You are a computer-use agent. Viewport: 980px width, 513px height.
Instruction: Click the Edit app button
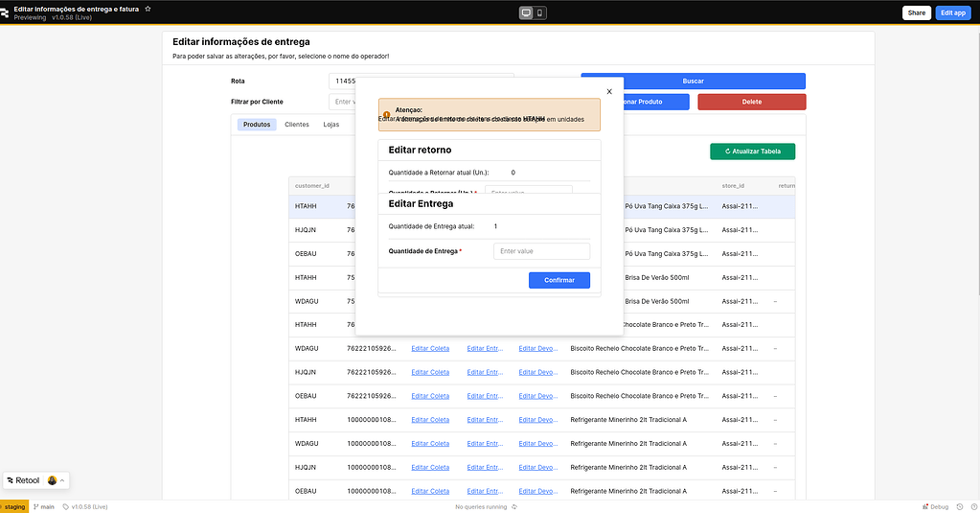click(x=952, y=12)
